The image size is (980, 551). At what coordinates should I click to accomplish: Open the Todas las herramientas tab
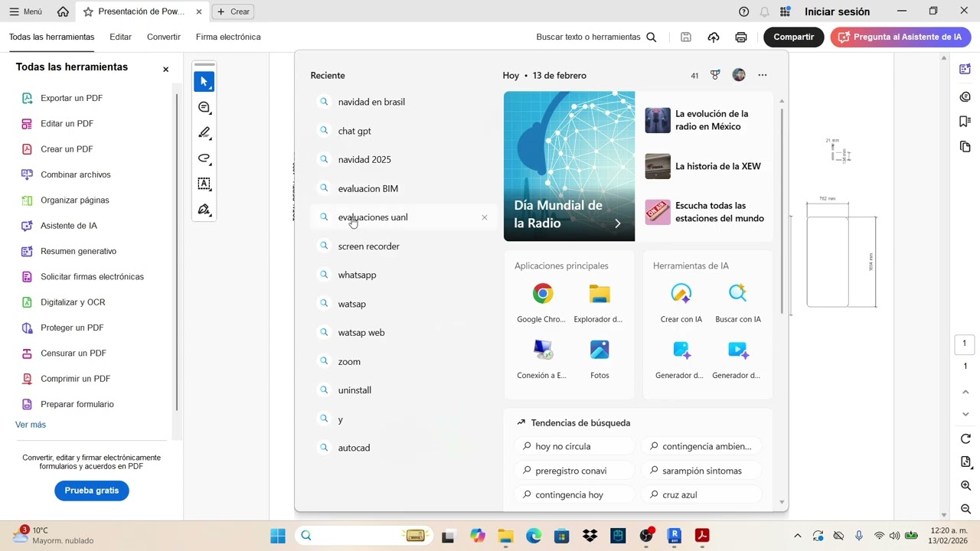51,37
